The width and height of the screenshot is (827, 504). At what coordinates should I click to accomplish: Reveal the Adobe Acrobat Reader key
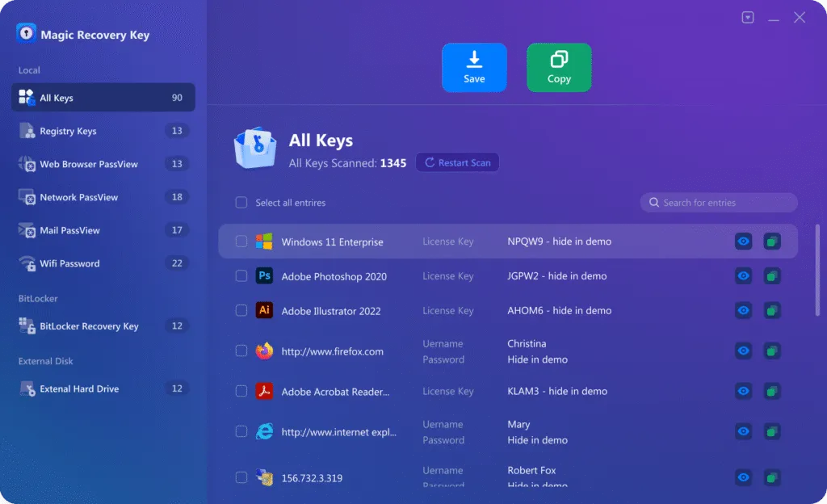tap(744, 391)
